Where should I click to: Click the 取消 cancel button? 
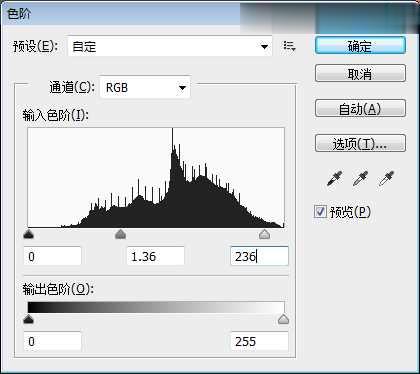tap(360, 74)
